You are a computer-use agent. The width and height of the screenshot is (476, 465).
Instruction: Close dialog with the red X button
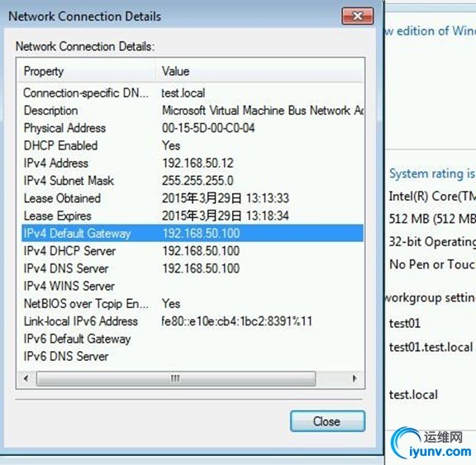[358, 16]
